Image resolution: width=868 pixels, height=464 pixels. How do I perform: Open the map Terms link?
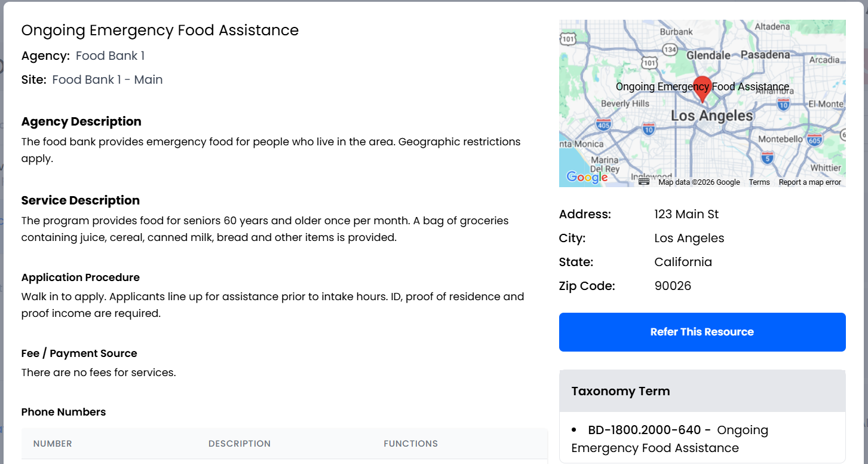coord(759,182)
